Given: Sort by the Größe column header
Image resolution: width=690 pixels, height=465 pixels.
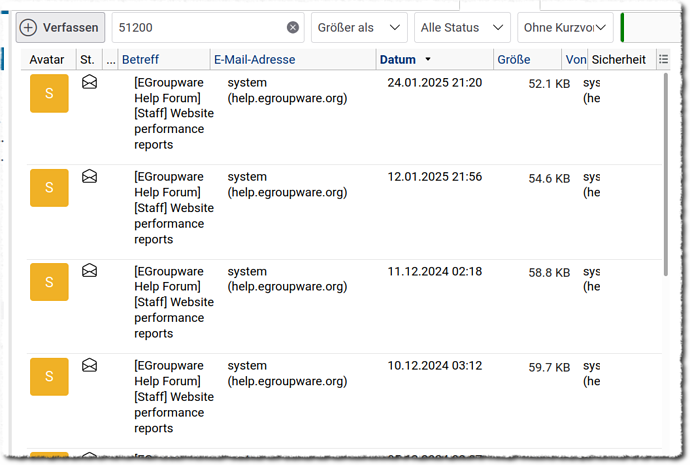Looking at the screenshot, I should [x=514, y=60].
